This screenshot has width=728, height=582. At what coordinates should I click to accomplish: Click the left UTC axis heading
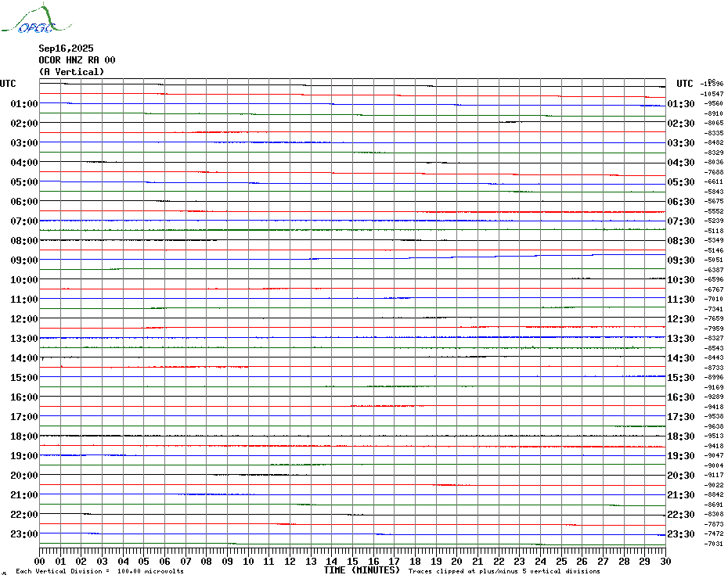tap(8, 84)
